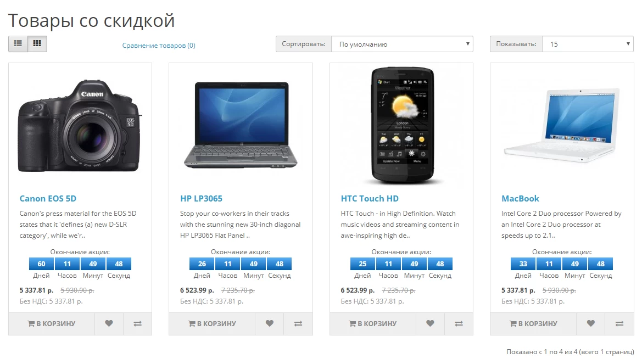
Task: Compare HP LP3065 arrows icon
Action: point(298,323)
